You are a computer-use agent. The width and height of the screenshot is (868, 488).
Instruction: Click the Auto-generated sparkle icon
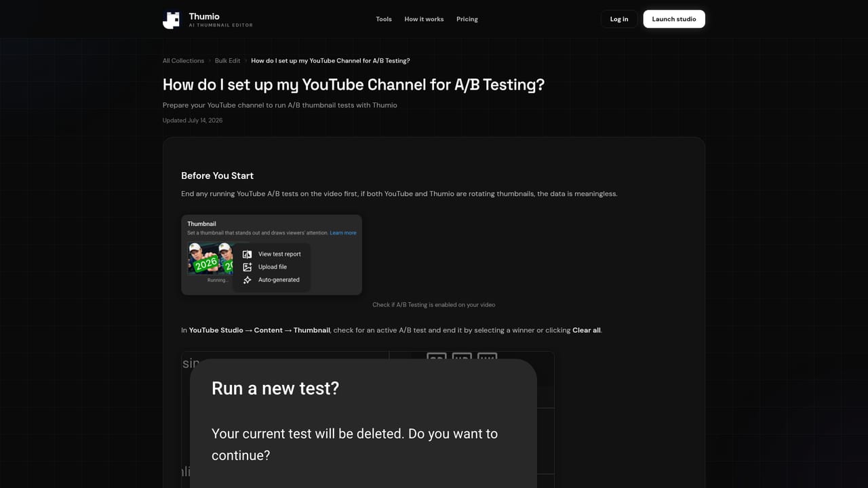click(x=248, y=280)
